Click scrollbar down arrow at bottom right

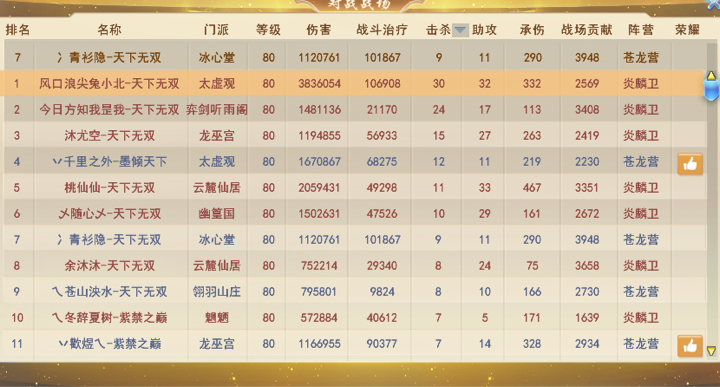711,351
